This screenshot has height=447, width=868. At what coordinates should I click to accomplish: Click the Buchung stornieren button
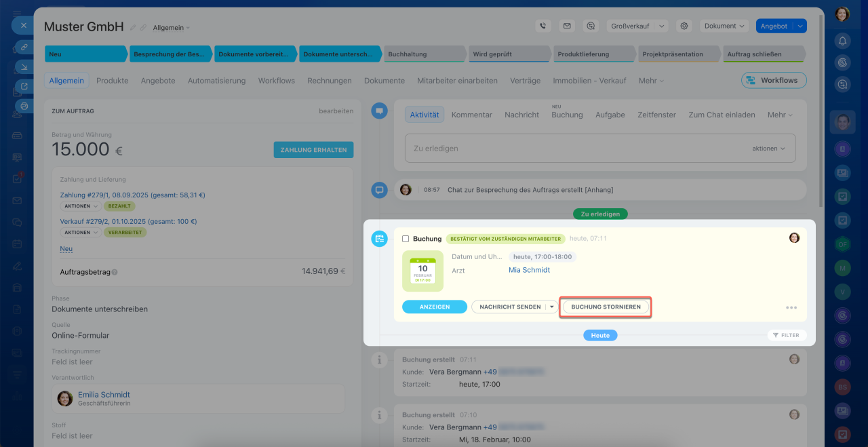[x=606, y=307]
